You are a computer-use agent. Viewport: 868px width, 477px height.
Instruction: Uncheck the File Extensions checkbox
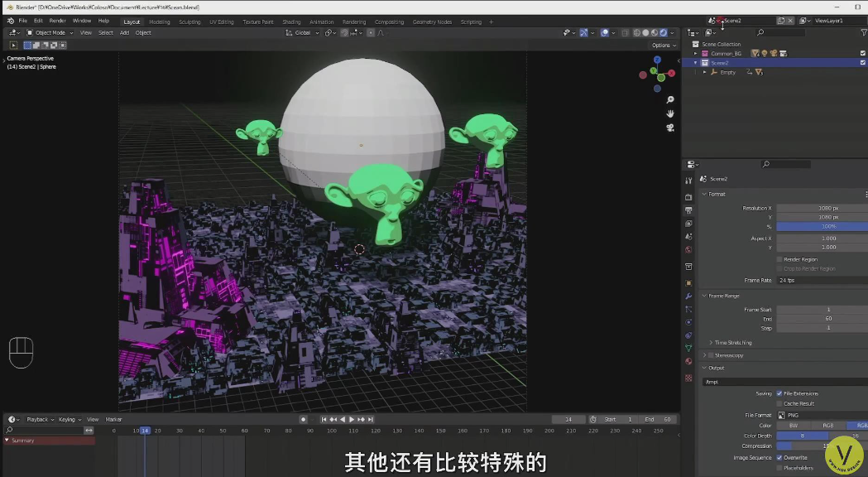pyautogui.click(x=779, y=393)
